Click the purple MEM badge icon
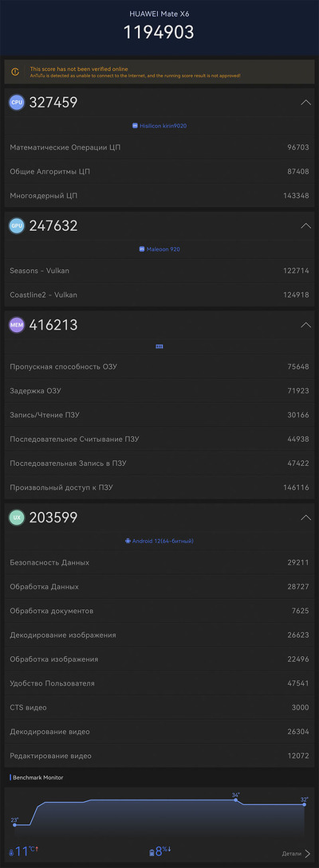Screen dimensions: 319x868 tap(17, 325)
